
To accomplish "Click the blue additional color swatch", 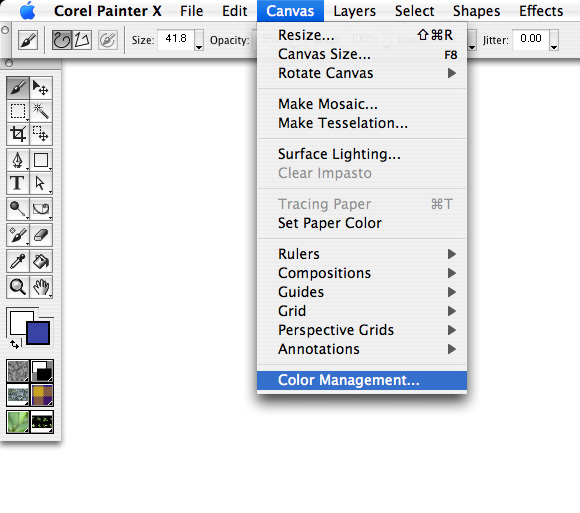I will pyautogui.click(x=38, y=334).
